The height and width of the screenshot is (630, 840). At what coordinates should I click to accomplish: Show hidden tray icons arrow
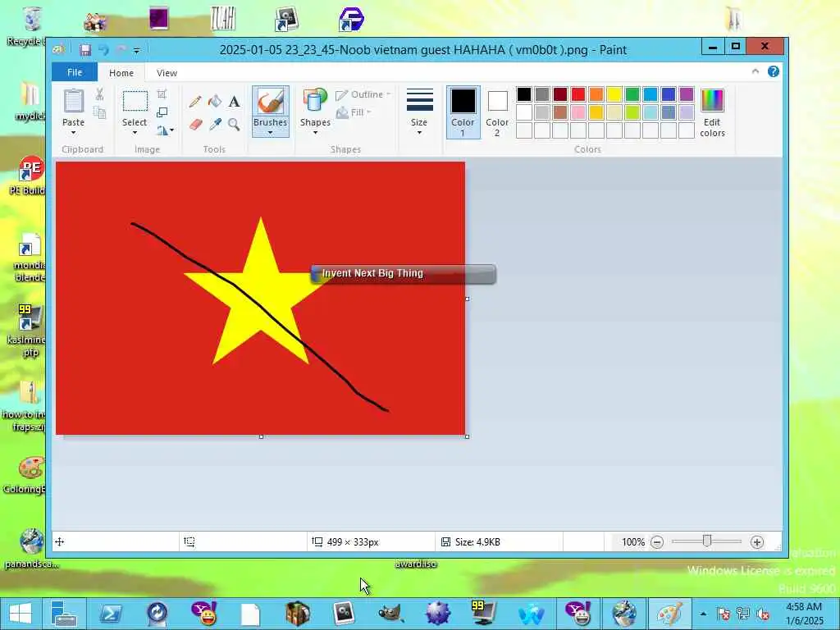click(703, 614)
